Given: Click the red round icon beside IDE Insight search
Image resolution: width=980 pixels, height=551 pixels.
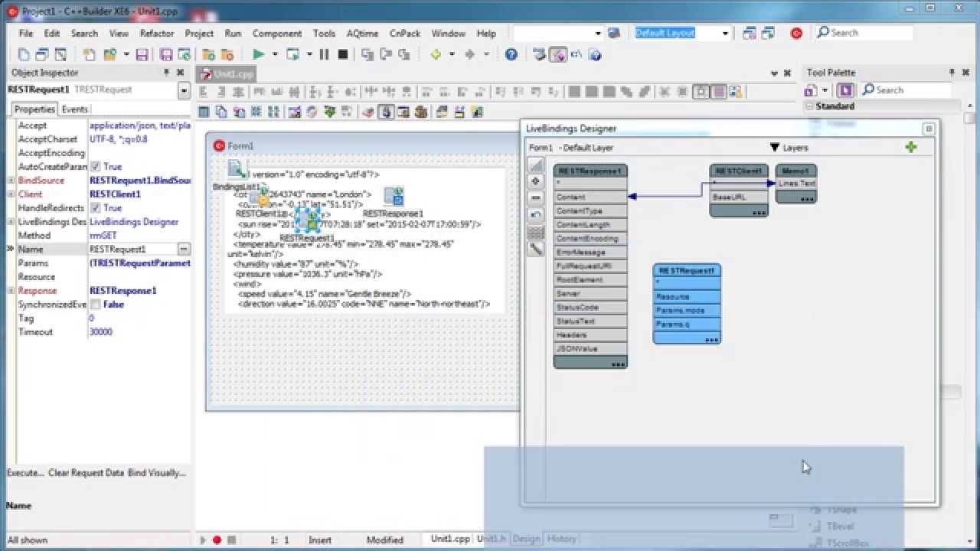Looking at the screenshot, I should coord(796,33).
